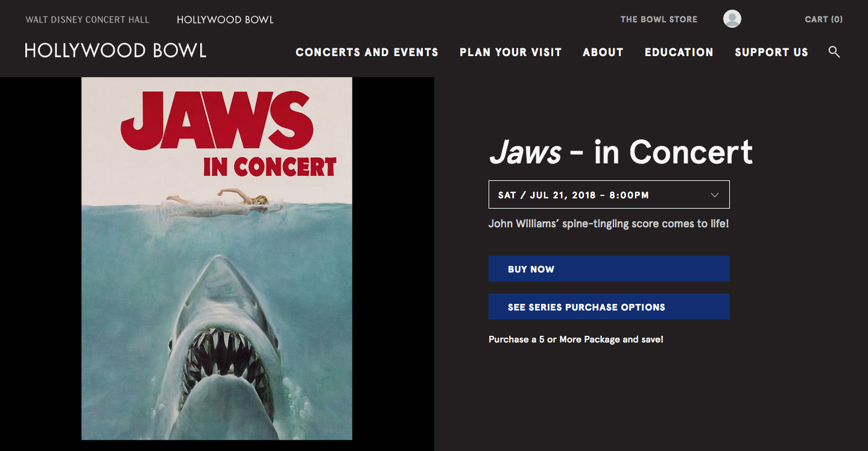Expand the date dropdown chevron
The width and height of the screenshot is (868, 451).
715,195
